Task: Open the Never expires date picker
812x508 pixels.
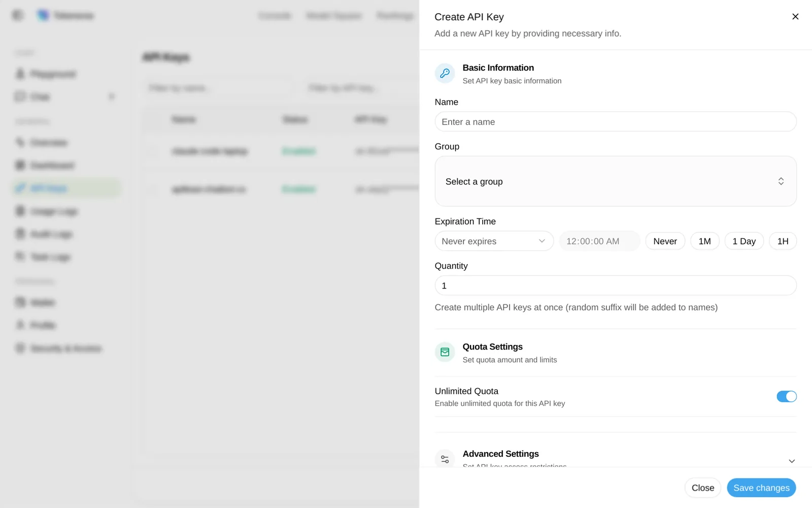Action: coord(494,241)
